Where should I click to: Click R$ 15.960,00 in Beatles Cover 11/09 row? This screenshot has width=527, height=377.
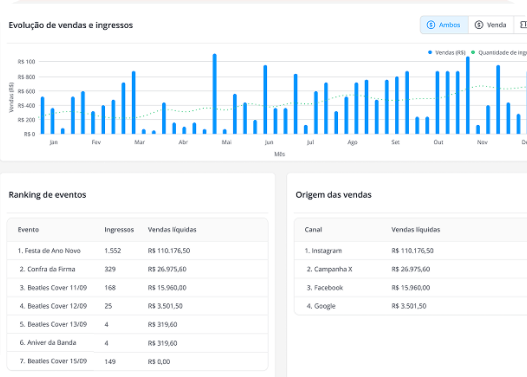[167, 288]
